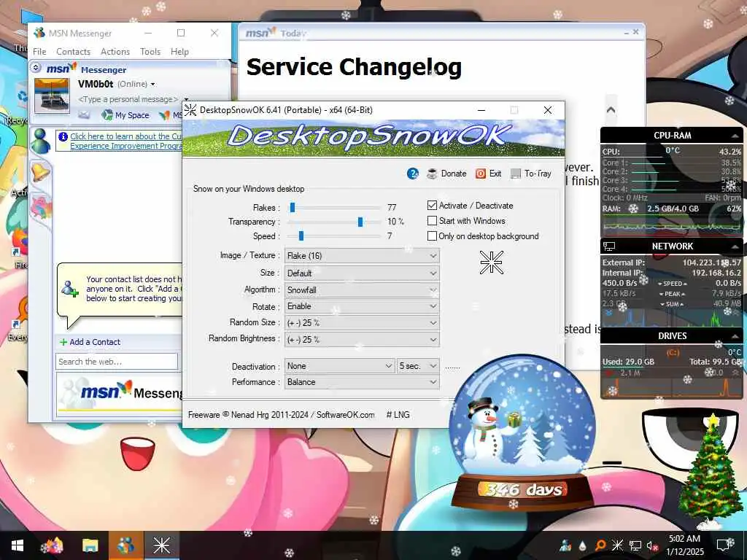Click the blue info icon in MSN notice
Viewport: 747px width, 560px height.
(x=63, y=136)
